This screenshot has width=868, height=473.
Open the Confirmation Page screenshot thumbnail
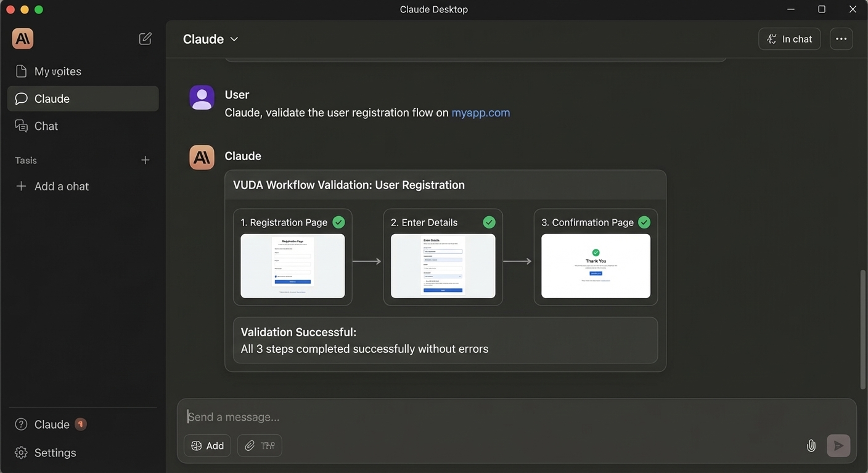[596, 266]
